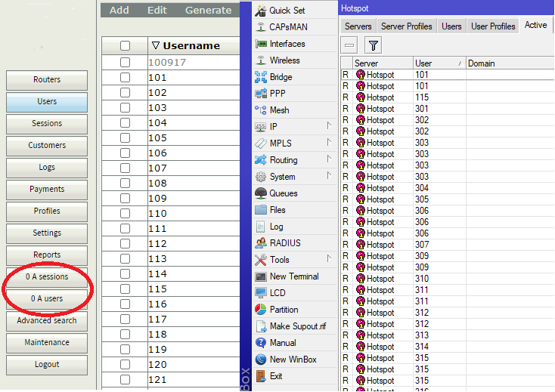Check the box for user 102
The image size is (555, 392).
125,93
